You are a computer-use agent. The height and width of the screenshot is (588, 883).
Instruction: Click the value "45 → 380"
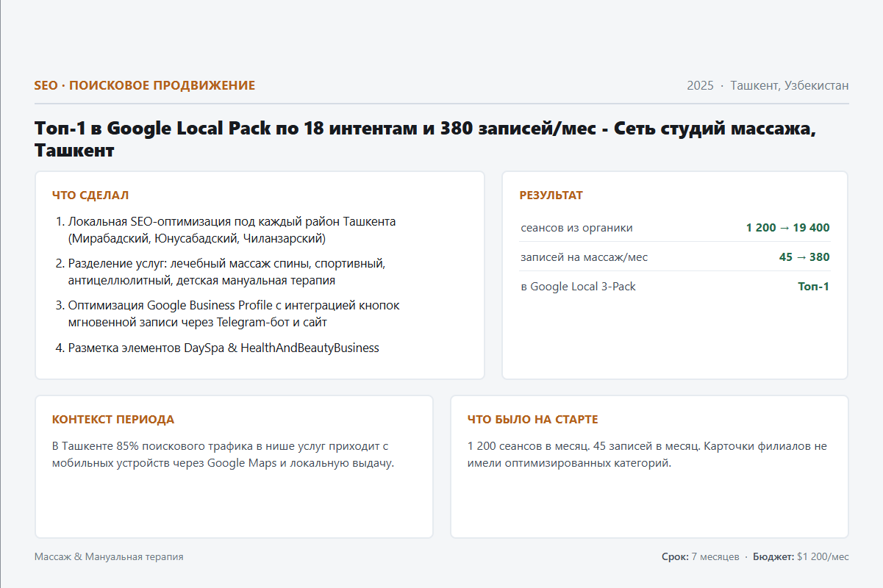click(x=804, y=257)
